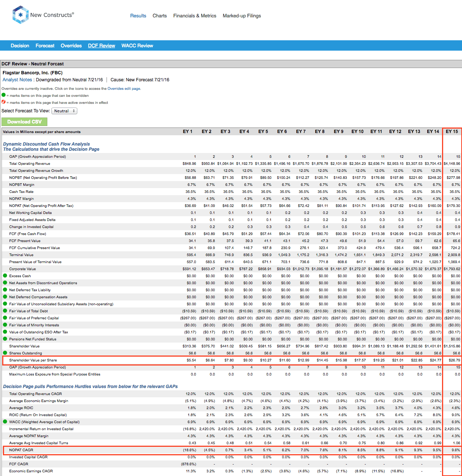
Task: Click 'Maximum Loss Exposure from Special Purpose Entities' label
Action: pyautogui.click(x=55, y=374)
